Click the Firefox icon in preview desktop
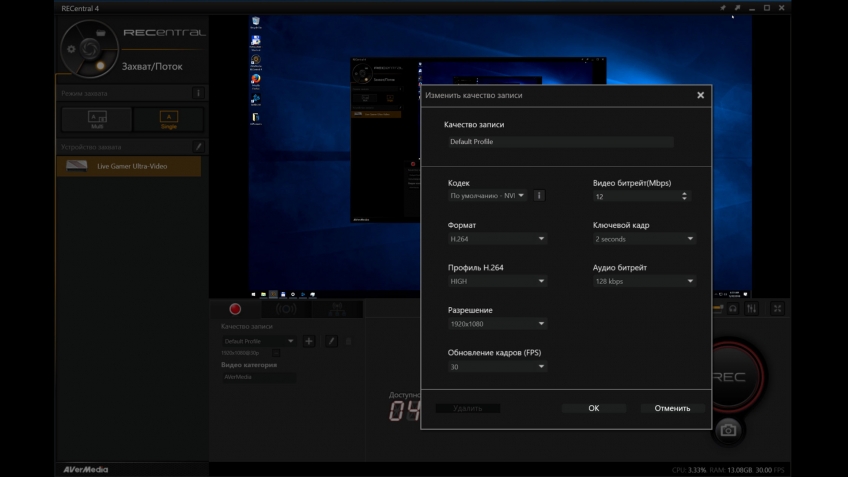Image resolution: width=848 pixels, height=477 pixels. (x=256, y=81)
